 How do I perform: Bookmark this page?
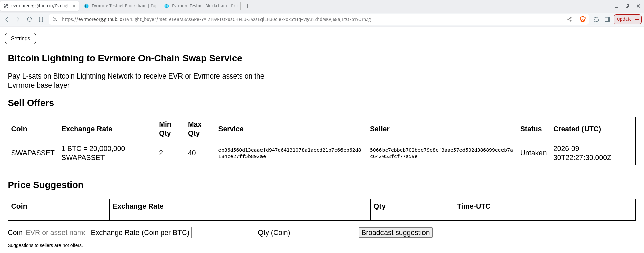[x=41, y=19]
